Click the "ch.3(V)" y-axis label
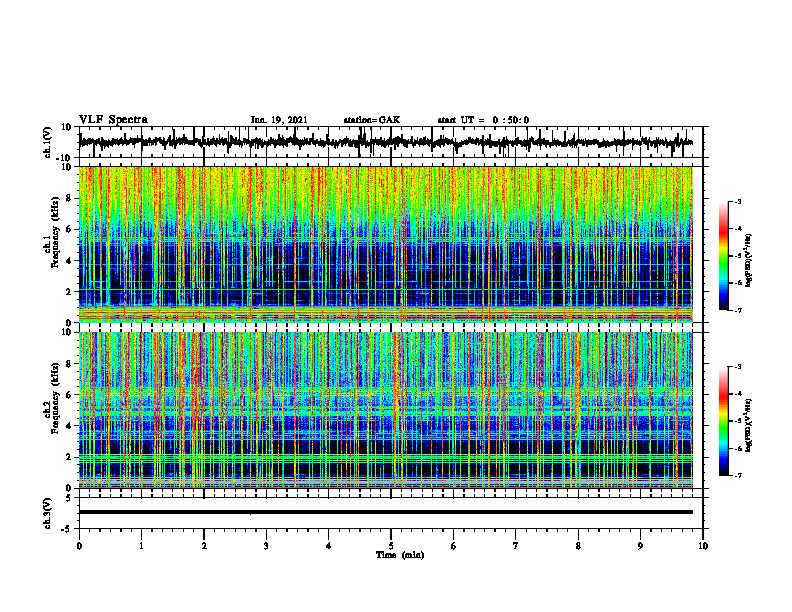The width and height of the screenshot is (792, 612). coord(47,513)
